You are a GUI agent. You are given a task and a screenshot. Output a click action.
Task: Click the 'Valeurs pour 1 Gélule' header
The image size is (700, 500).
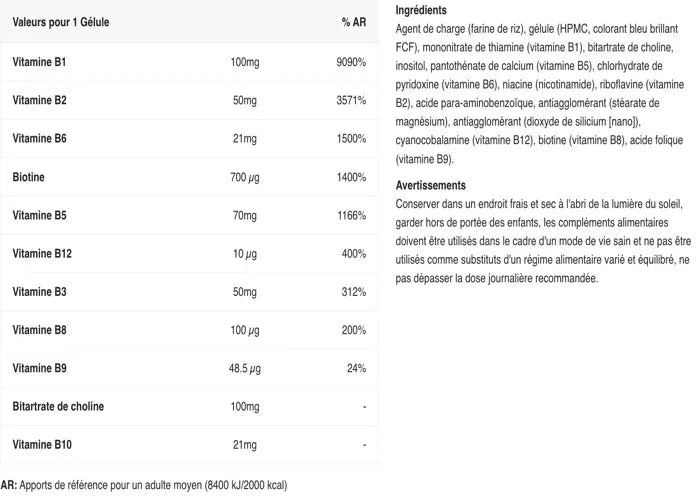coord(60,21)
